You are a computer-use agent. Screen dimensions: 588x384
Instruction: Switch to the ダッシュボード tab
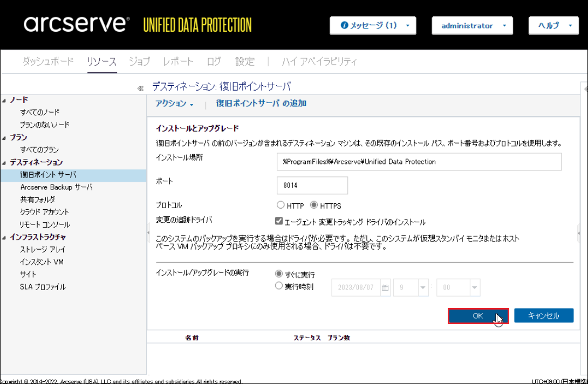pos(48,61)
